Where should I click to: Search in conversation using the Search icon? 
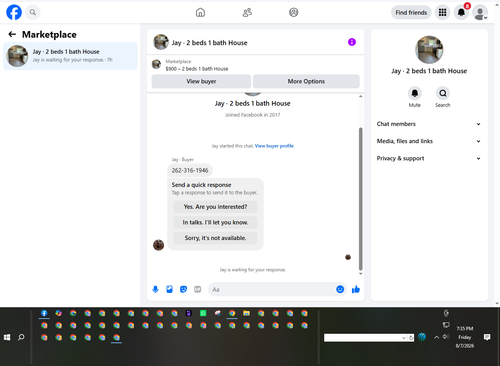tap(443, 93)
